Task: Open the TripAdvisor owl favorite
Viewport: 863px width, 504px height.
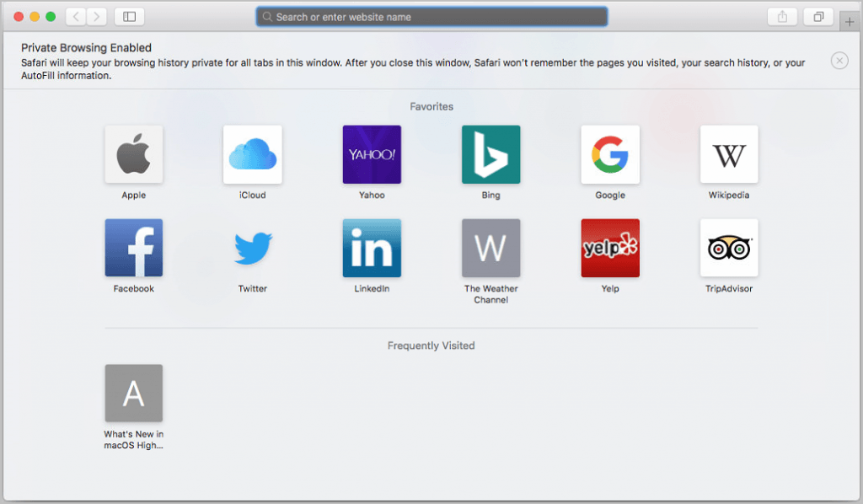Action: tap(729, 248)
